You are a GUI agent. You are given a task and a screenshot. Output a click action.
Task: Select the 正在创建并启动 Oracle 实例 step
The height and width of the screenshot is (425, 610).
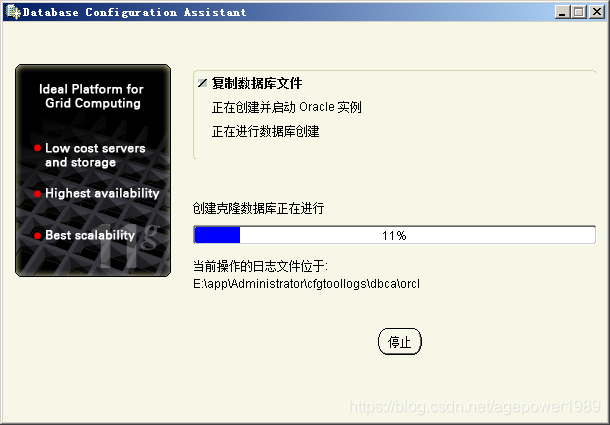[x=287, y=107]
